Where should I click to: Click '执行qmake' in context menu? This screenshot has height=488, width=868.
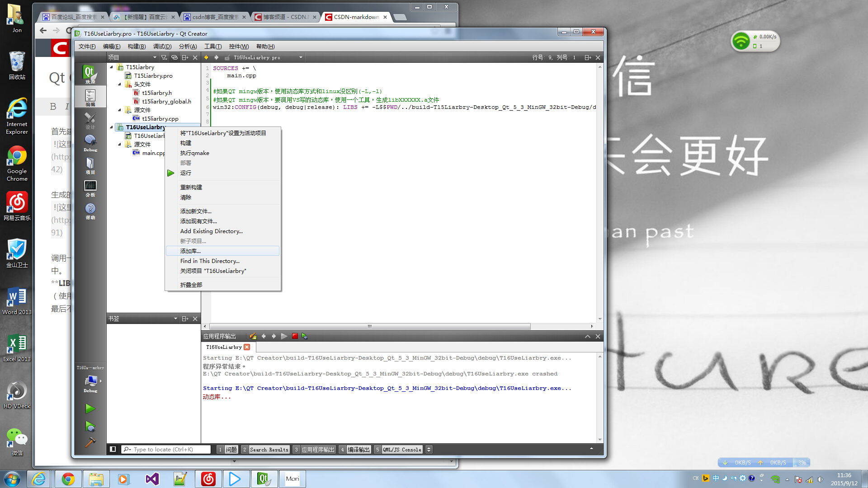194,153
